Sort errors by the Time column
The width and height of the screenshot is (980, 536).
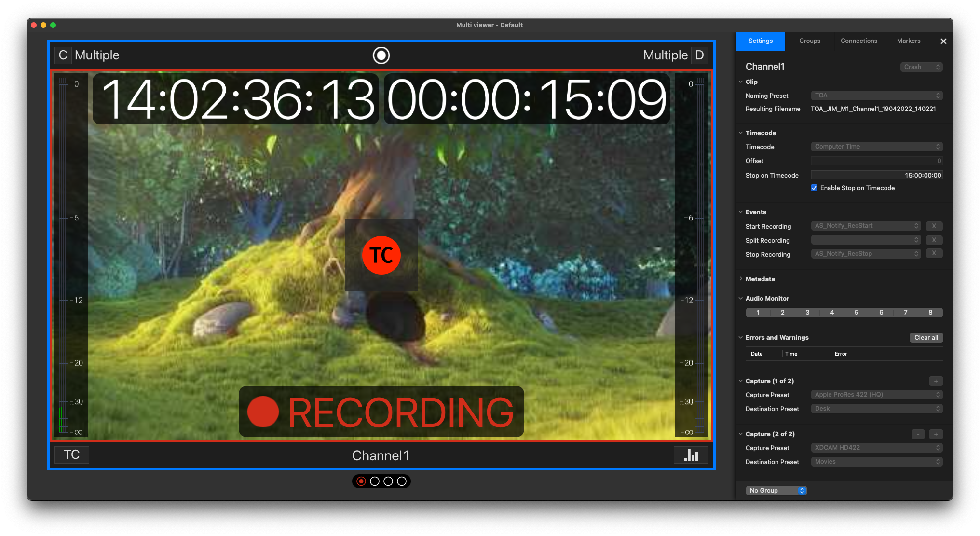click(x=806, y=354)
